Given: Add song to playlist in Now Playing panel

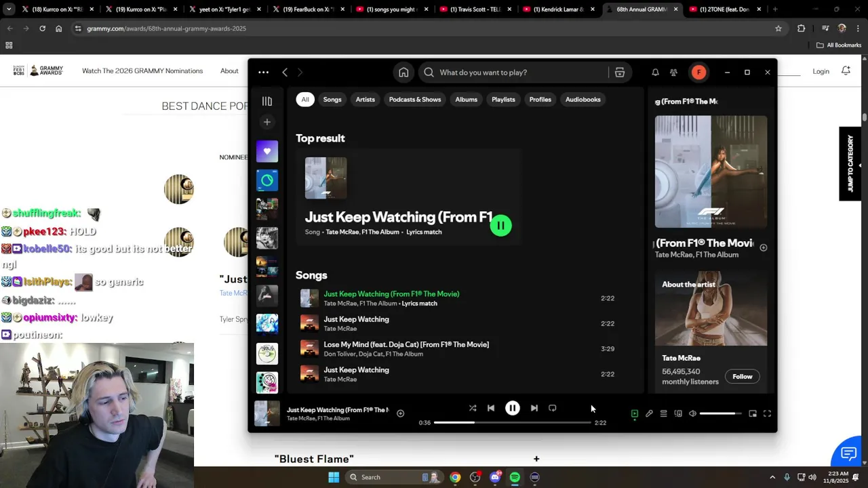Looking at the screenshot, I should [x=763, y=248].
